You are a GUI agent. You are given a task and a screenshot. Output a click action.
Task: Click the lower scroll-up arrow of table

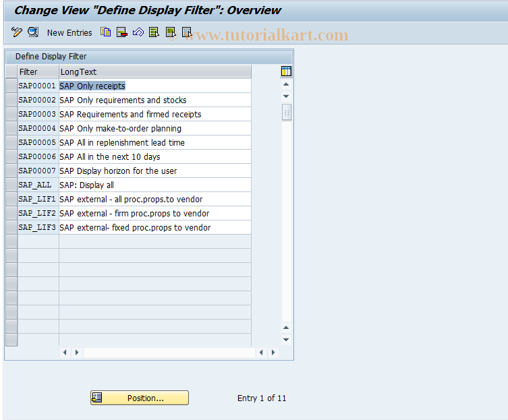(x=286, y=328)
